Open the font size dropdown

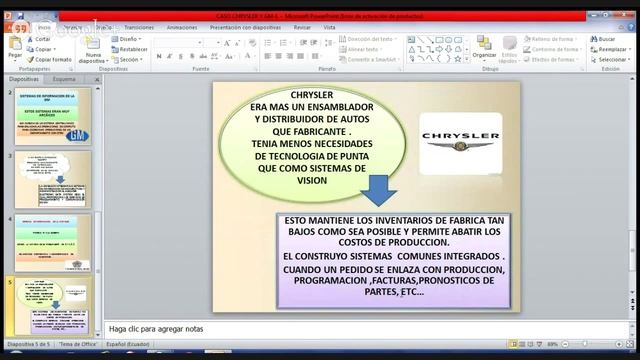coord(218,43)
